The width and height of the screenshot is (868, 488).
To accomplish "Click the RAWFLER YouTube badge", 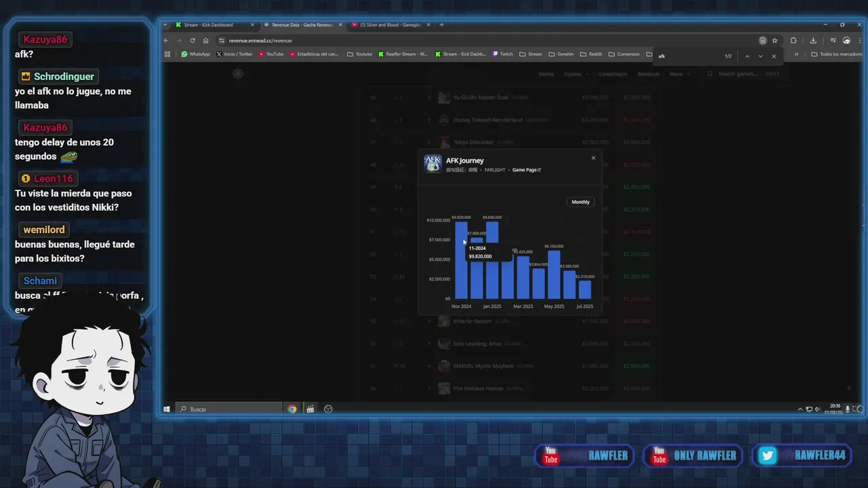I will (x=585, y=455).
